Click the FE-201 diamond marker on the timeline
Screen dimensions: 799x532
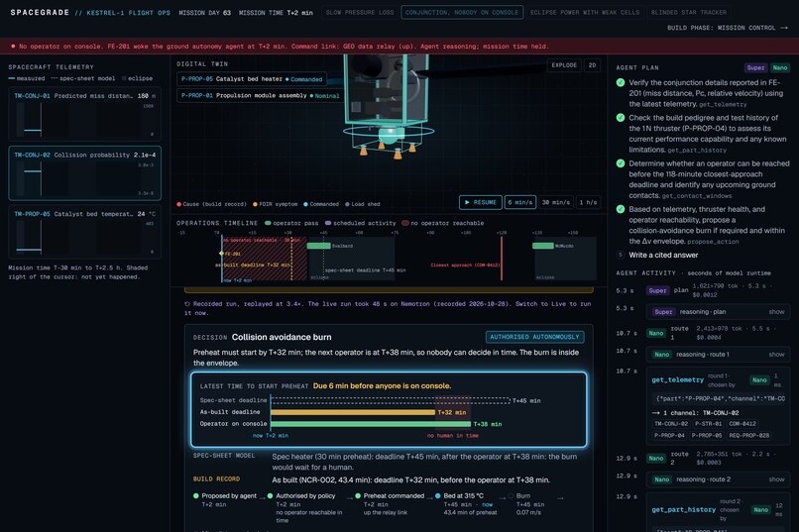[x=221, y=253]
